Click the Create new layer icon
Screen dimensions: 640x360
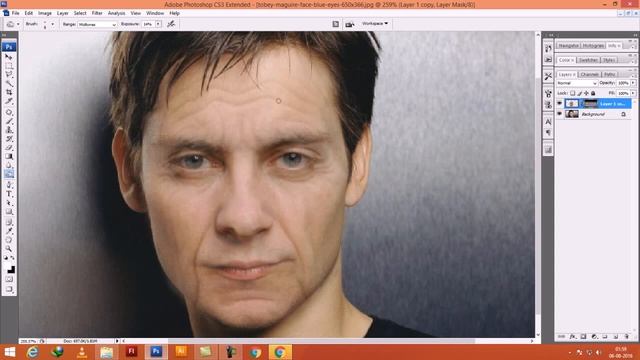click(x=616, y=336)
